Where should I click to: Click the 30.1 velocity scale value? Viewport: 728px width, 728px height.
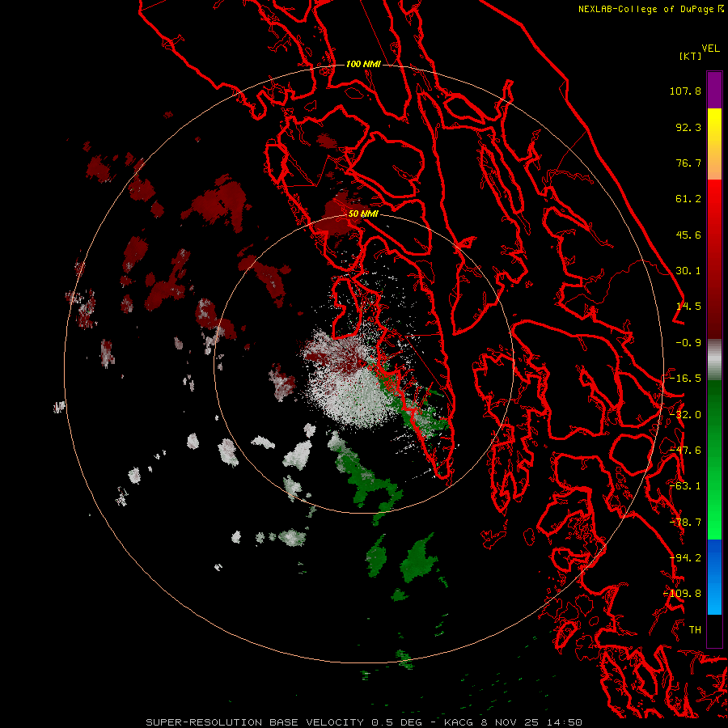(688, 271)
